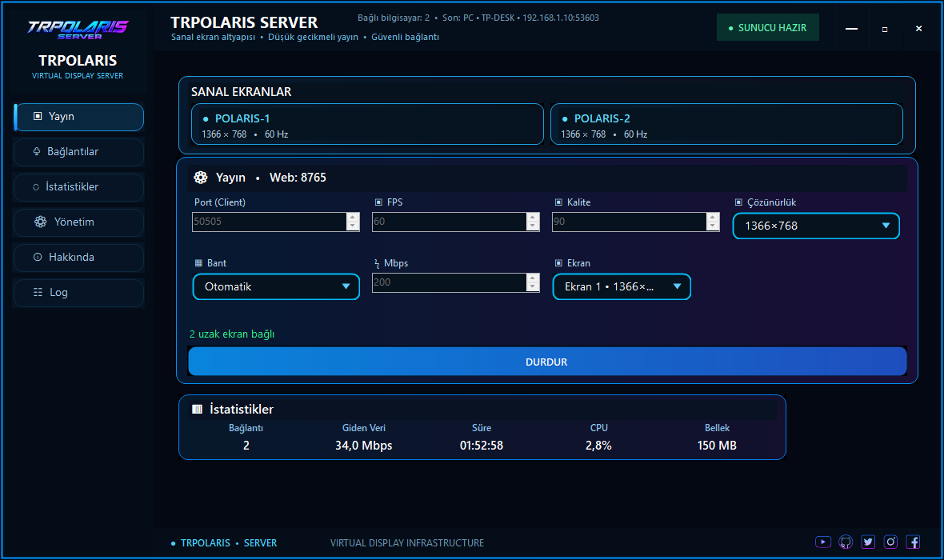Decrease Mbps with the down arrow
This screenshot has width=944, height=560.
click(x=532, y=286)
